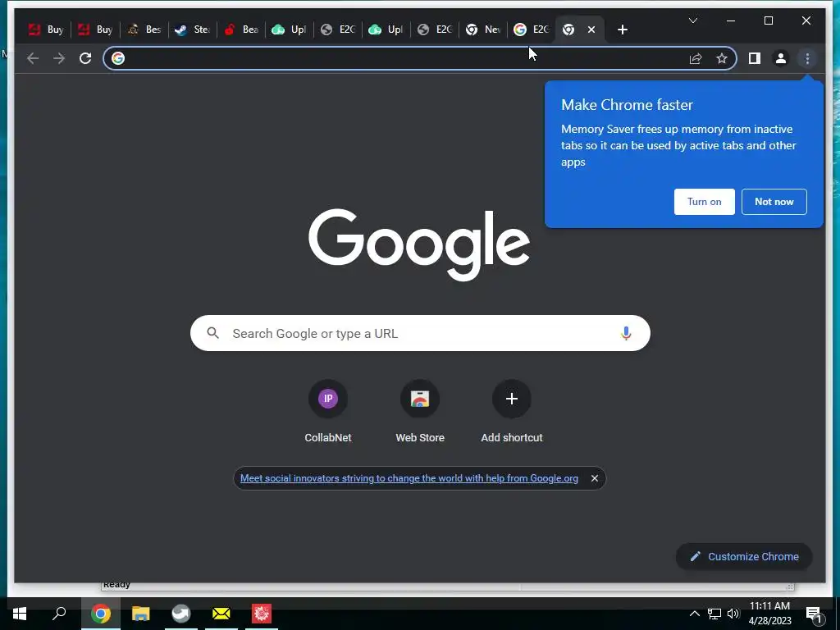The width and height of the screenshot is (840, 630).
Task: Switch to the Bea tab
Action: [x=241, y=30]
